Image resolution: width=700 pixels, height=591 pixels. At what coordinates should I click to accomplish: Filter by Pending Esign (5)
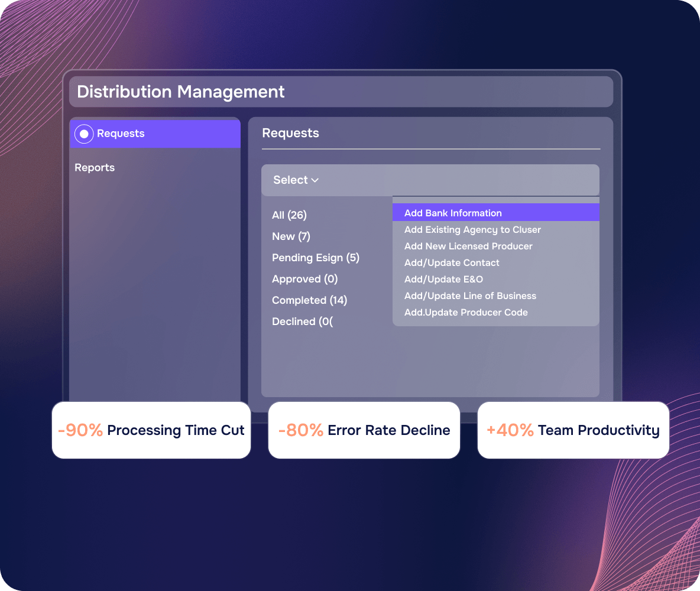tap(316, 258)
